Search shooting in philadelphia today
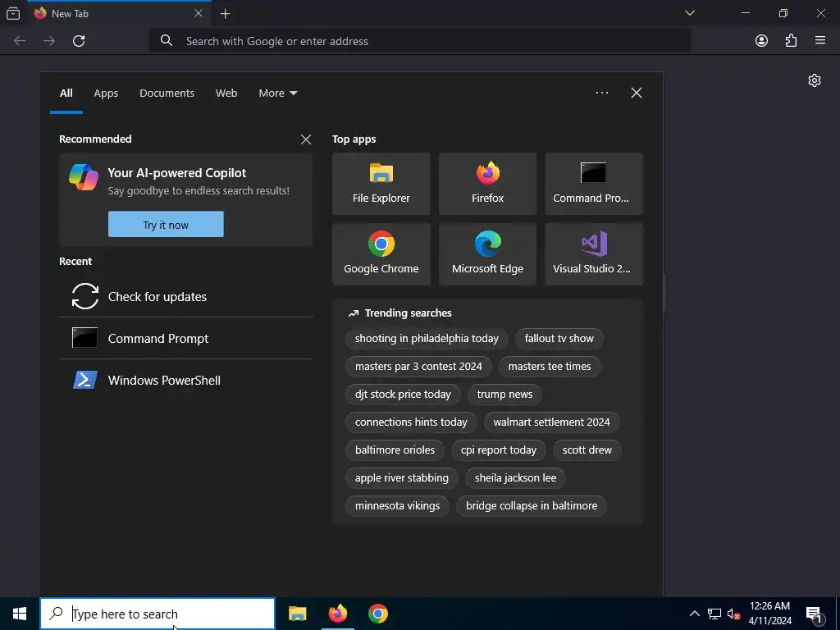The height and width of the screenshot is (630, 840). (x=427, y=339)
